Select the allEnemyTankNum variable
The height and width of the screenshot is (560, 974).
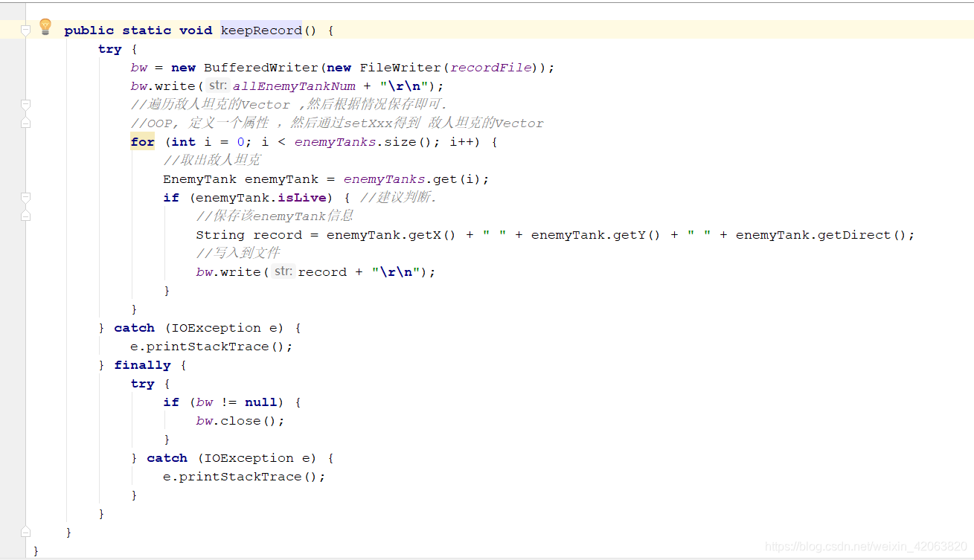[295, 86]
